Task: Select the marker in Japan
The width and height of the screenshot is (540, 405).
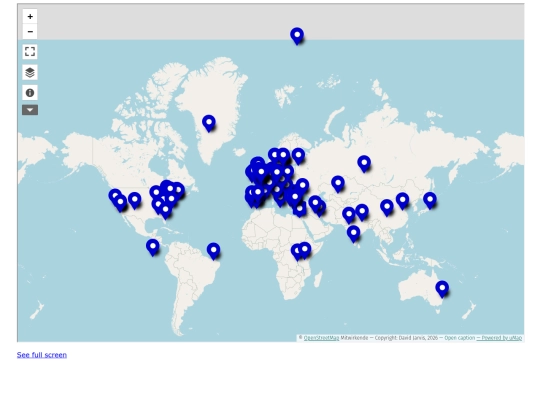Action: point(430,200)
